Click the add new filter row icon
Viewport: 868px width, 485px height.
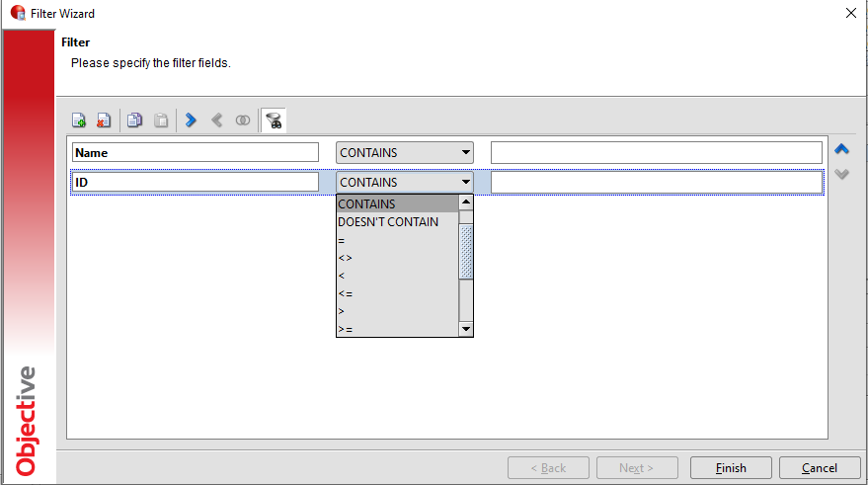80,121
